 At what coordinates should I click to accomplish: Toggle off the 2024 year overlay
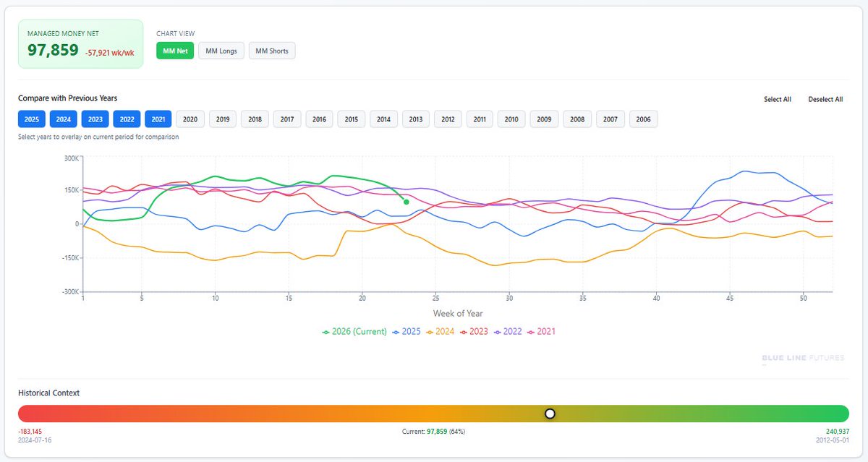click(x=64, y=119)
